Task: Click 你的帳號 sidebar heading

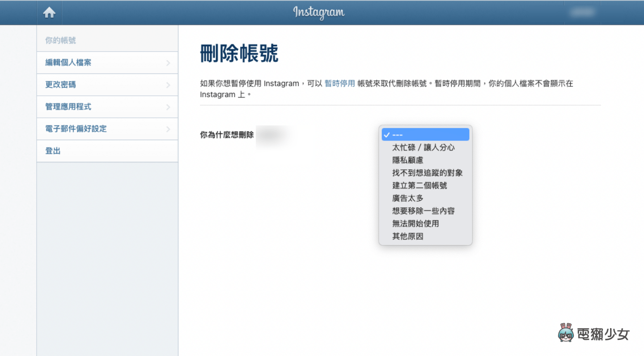Action: click(x=60, y=40)
